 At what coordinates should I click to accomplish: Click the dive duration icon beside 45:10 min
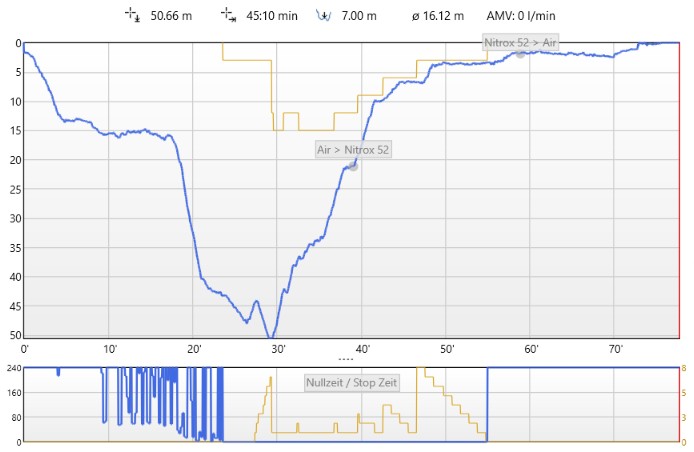click(x=228, y=15)
